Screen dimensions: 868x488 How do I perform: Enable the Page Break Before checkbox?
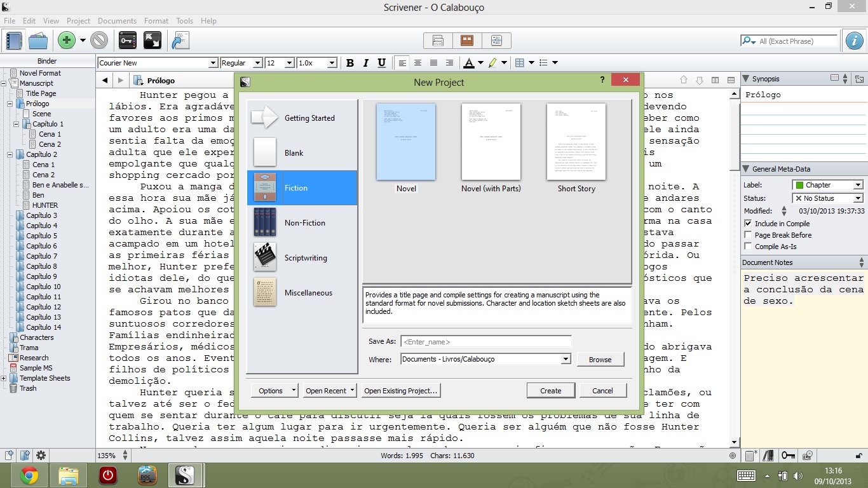tap(748, 235)
